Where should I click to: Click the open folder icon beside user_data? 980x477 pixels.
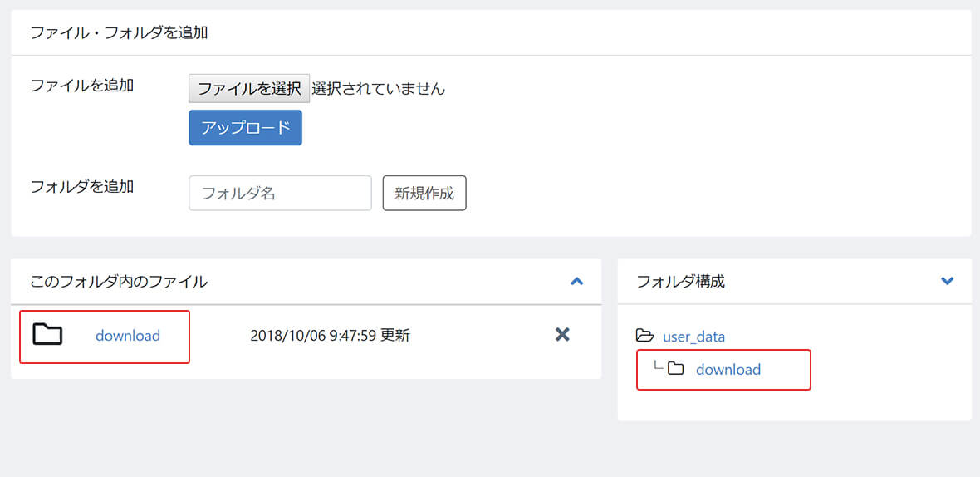(x=645, y=336)
